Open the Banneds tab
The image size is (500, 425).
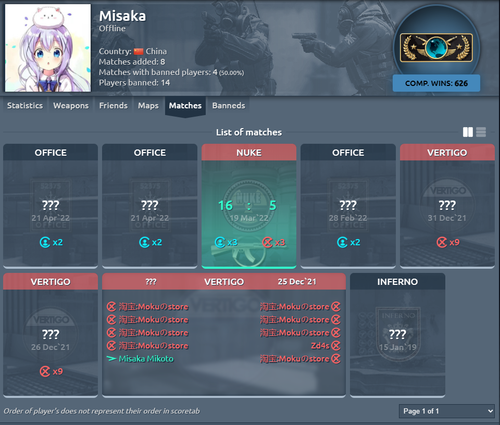click(x=229, y=106)
